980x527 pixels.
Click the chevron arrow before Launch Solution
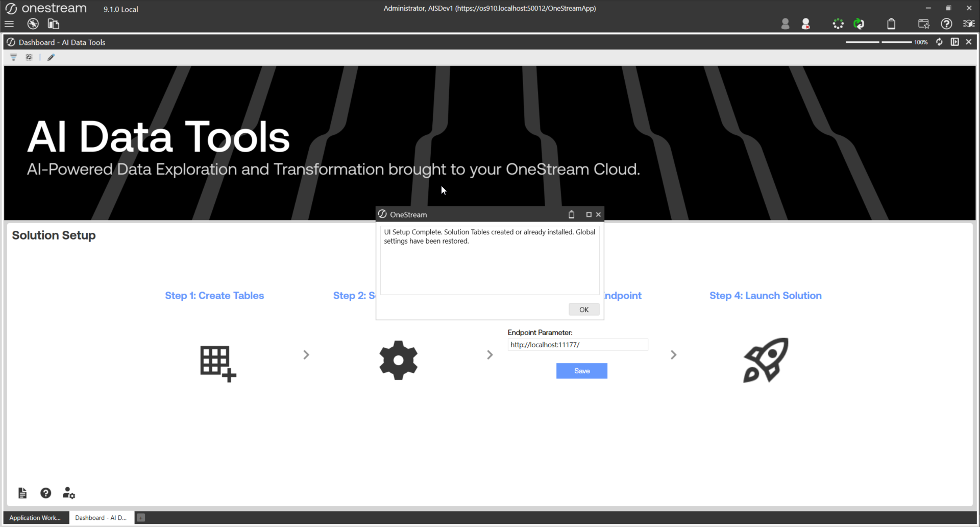(674, 355)
